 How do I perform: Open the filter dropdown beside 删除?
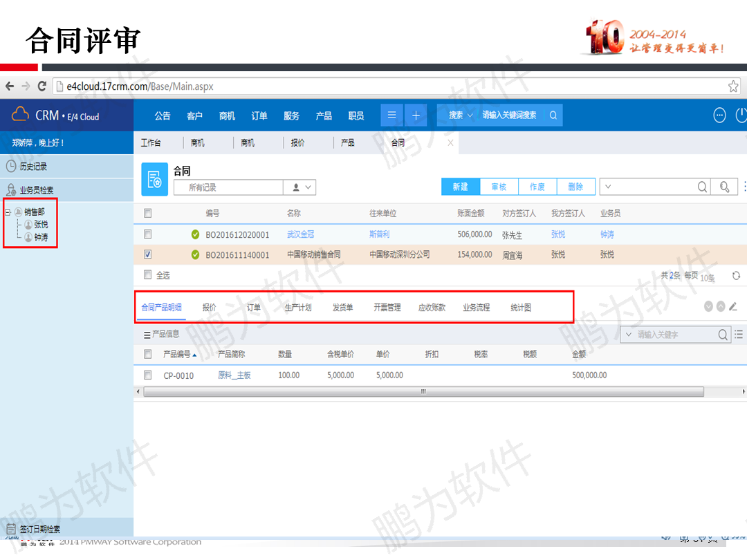pyautogui.click(x=608, y=187)
